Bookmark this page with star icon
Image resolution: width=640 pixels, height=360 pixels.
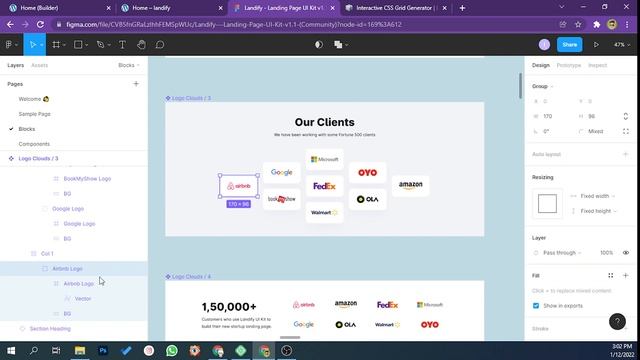tap(578, 24)
